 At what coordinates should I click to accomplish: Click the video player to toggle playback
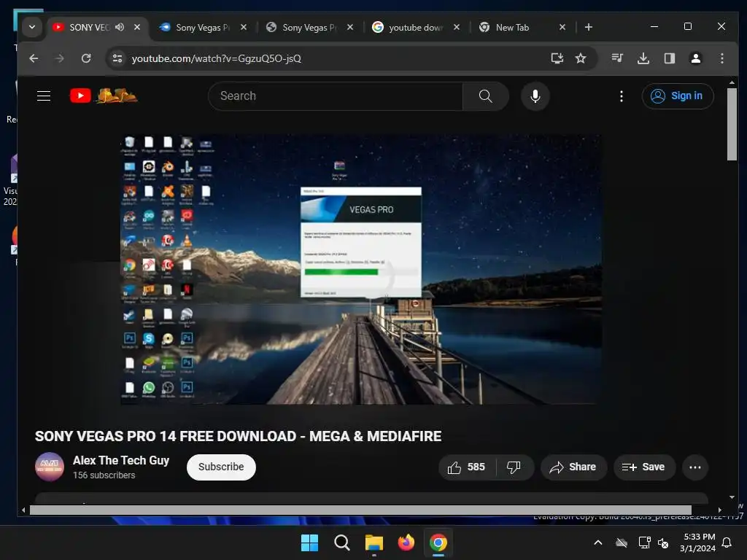(x=360, y=270)
